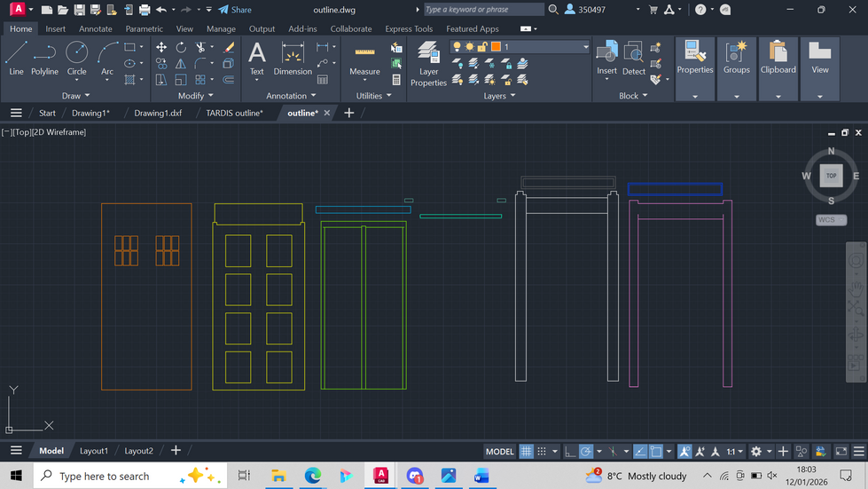Activate the Erase tool

pos(228,48)
